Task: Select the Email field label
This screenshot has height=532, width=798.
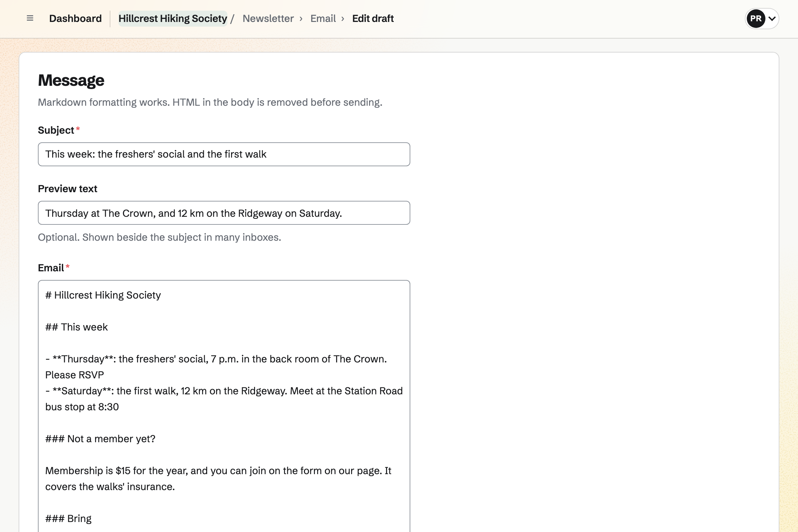Action: click(x=51, y=268)
